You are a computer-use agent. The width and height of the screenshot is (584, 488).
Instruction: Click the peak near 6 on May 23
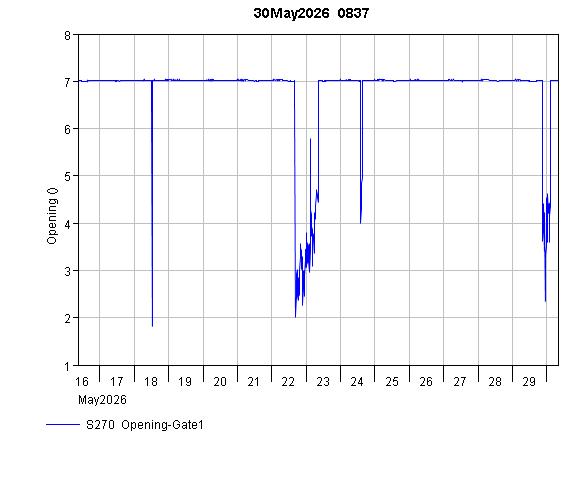coord(310,139)
